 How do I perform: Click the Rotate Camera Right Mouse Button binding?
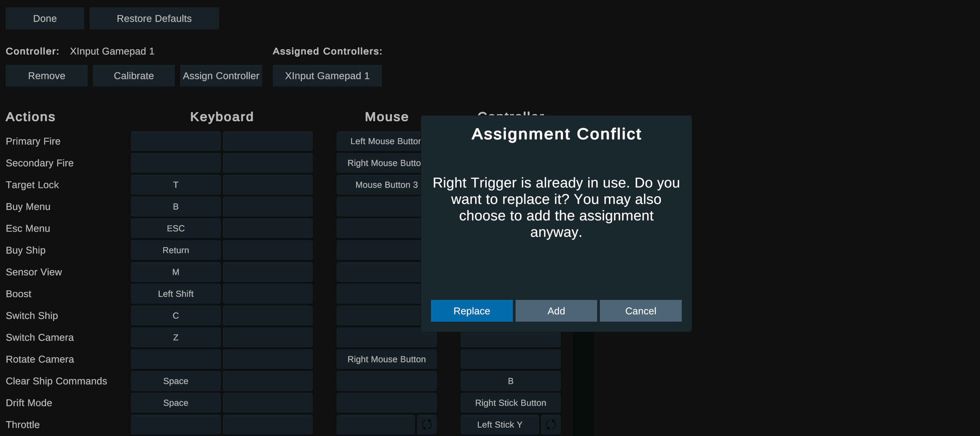386,359
